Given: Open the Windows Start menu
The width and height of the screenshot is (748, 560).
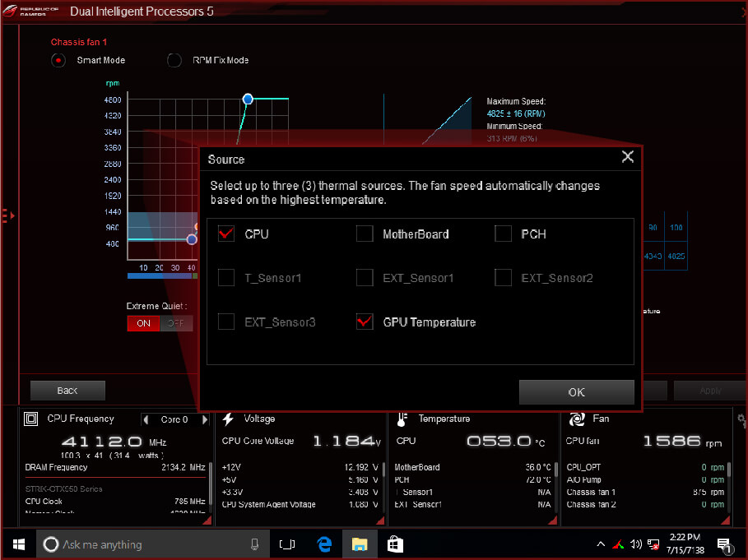Looking at the screenshot, I should point(19,544).
